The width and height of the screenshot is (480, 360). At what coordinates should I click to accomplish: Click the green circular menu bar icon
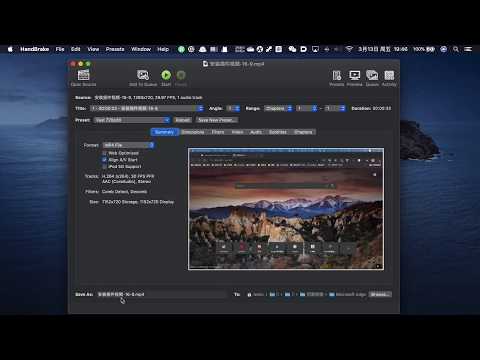181,49
